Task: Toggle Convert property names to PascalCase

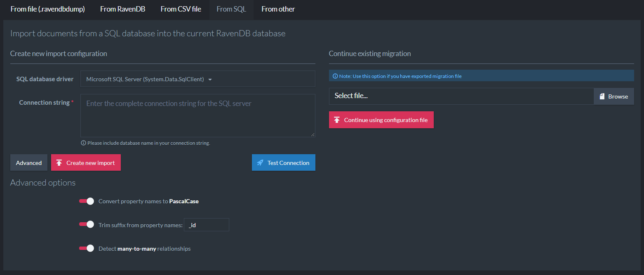Action: point(87,201)
